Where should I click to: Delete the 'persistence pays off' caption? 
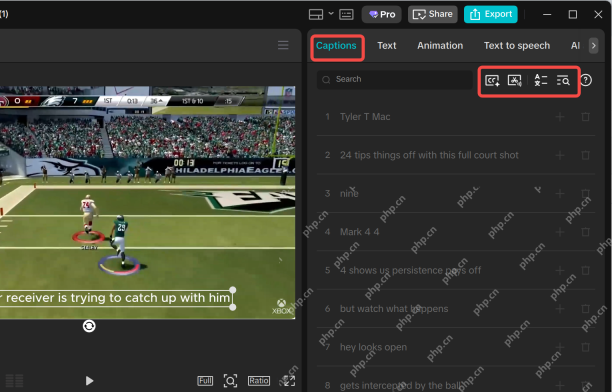pos(585,270)
